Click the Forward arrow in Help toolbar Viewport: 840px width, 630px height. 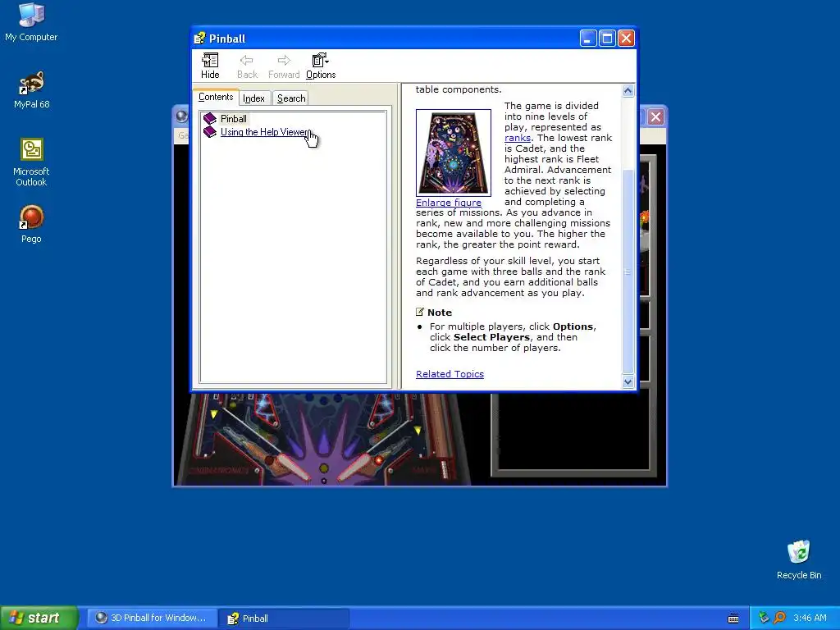284,66
